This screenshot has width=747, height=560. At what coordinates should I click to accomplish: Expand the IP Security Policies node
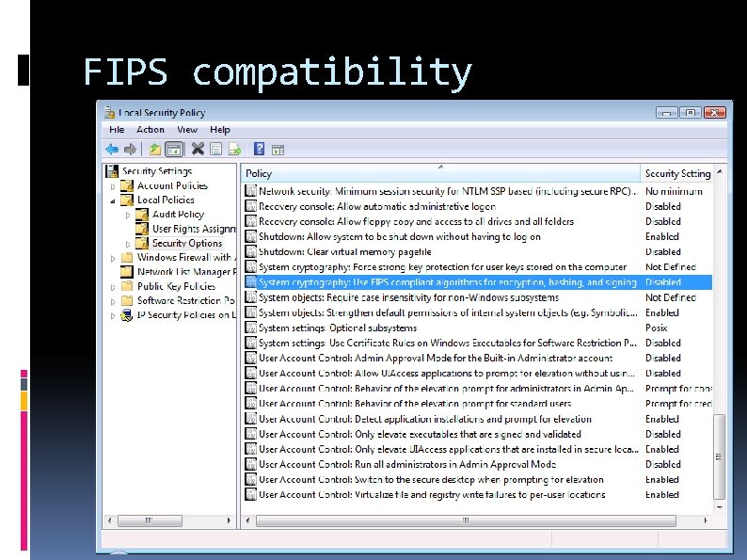113,316
